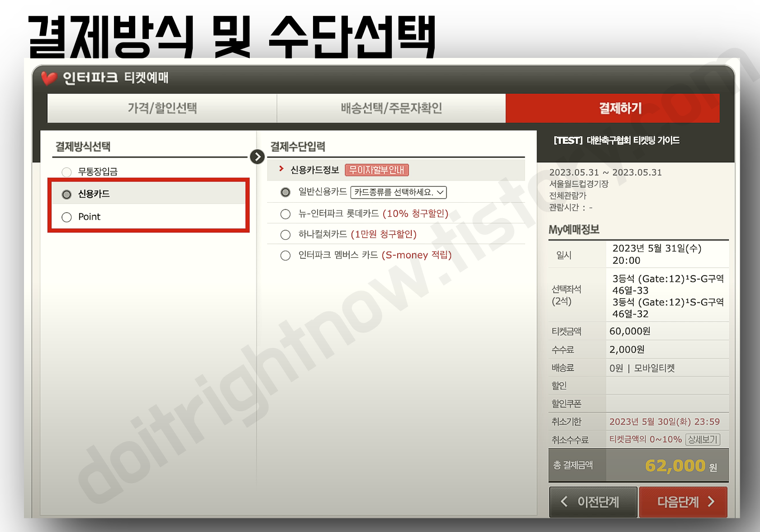760x532 pixels.
Task: Go to the 배송선택/주문자확인 tab
Action: coord(391,108)
